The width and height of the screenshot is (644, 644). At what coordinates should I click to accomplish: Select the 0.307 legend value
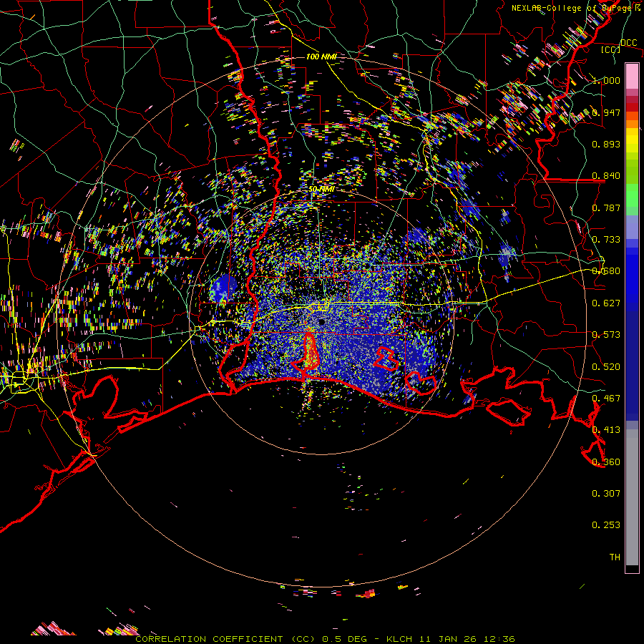click(x=606, y=494)
